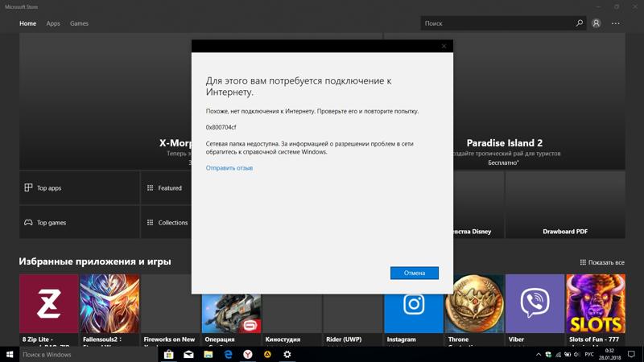
Task: Open the Отправить отзыв link
Action: [229, 168]
